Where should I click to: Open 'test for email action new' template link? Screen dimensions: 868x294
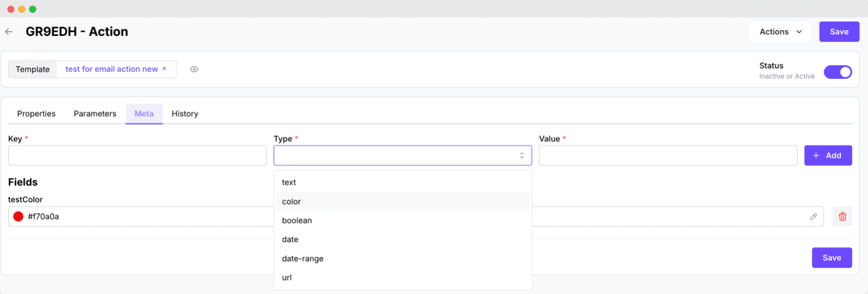(116, 69)
